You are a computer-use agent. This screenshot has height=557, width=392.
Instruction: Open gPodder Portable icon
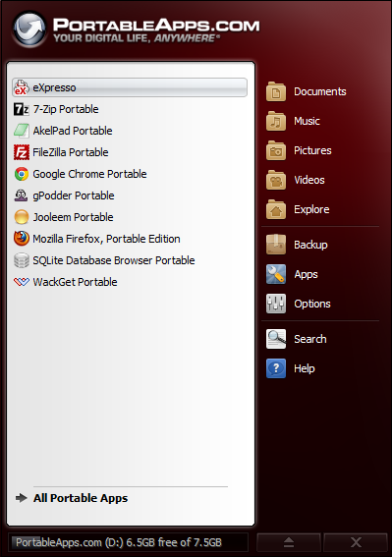point(21,195)
